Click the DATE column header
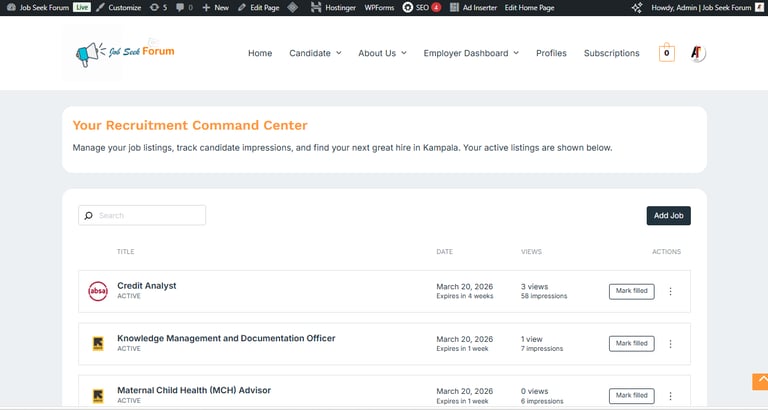Screen dimensions: 768x410 click(445, 252)
